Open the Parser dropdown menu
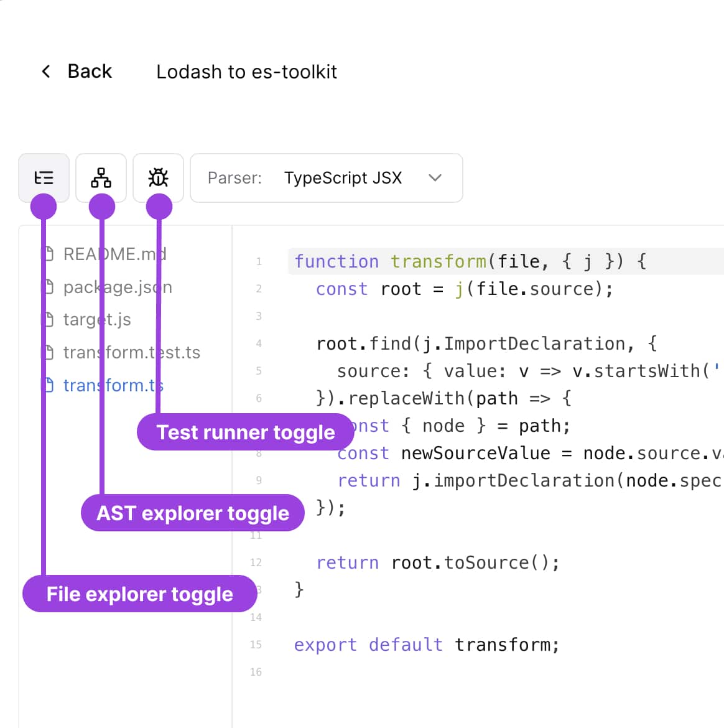 [x=326, y=178]
